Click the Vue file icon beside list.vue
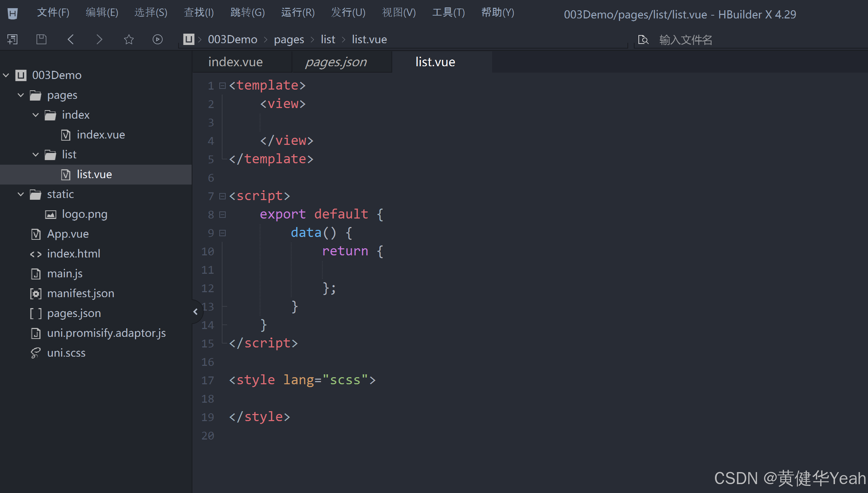This screenshot has height=493, width=868. coord(66,174)
